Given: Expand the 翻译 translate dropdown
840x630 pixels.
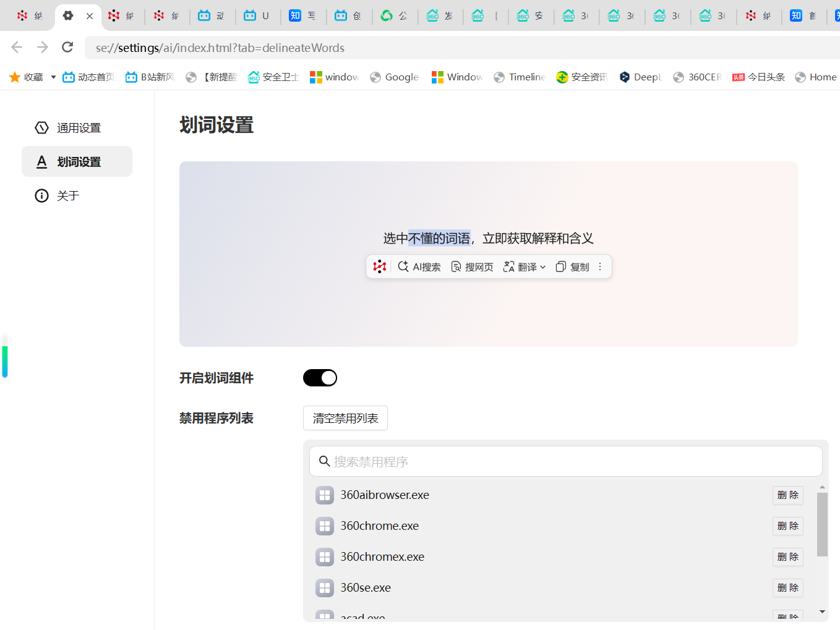Looking at the screenshot, I should pos(542,267).
